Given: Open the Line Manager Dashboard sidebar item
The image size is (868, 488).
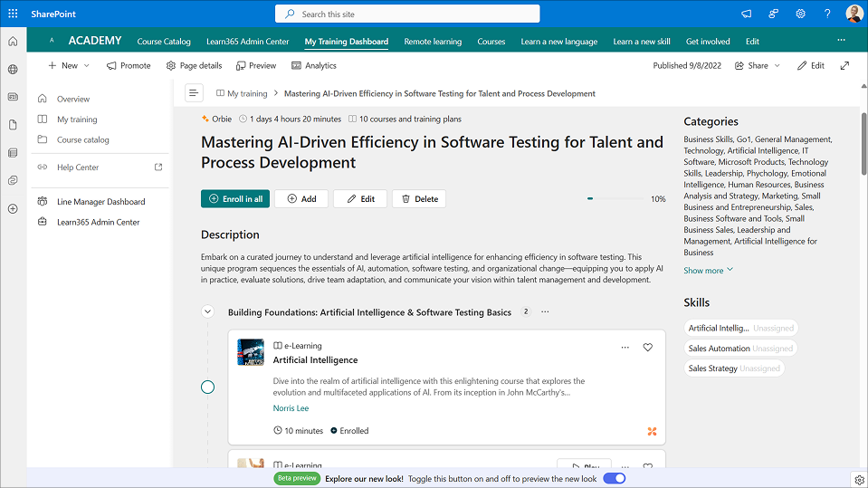Looking at the screenshot, I should [x=100, y=202].
